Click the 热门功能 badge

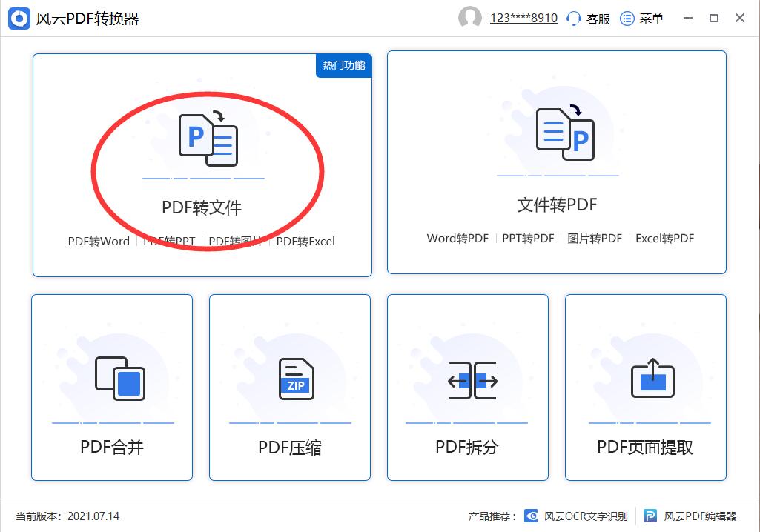pyautogui.click(x=344, y=65)
